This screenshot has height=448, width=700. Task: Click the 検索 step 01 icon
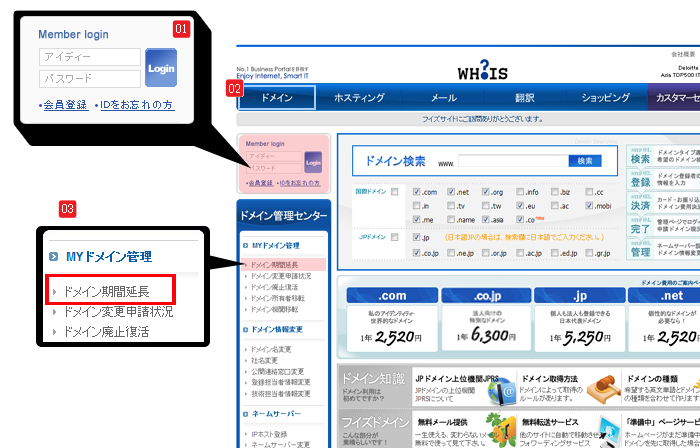[639, 158]
